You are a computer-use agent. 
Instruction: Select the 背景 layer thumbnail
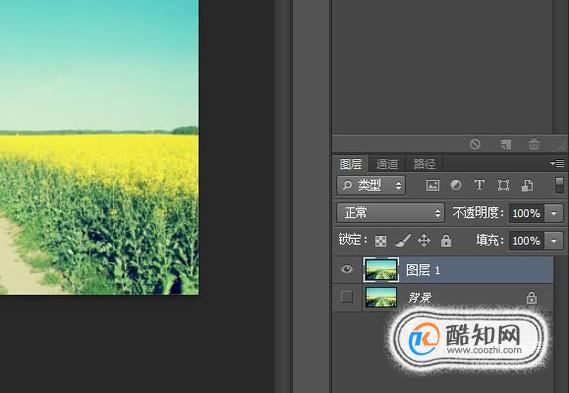coord(381,297)
